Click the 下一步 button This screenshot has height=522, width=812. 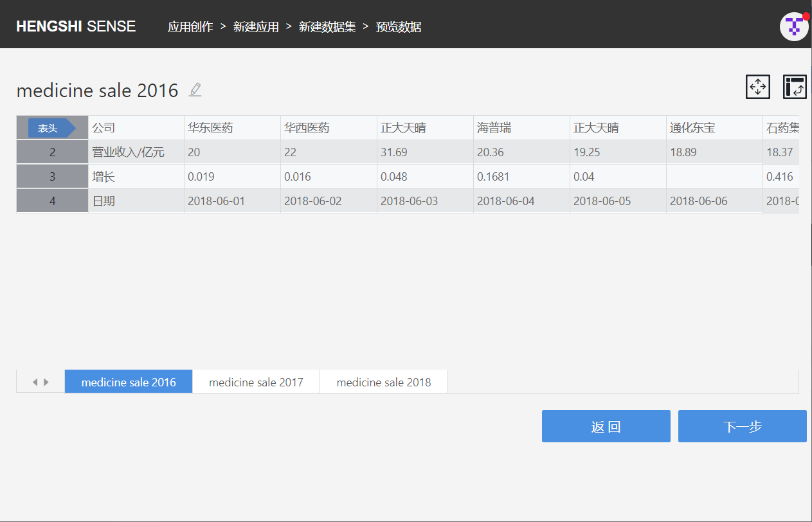(x=742, y=426)
